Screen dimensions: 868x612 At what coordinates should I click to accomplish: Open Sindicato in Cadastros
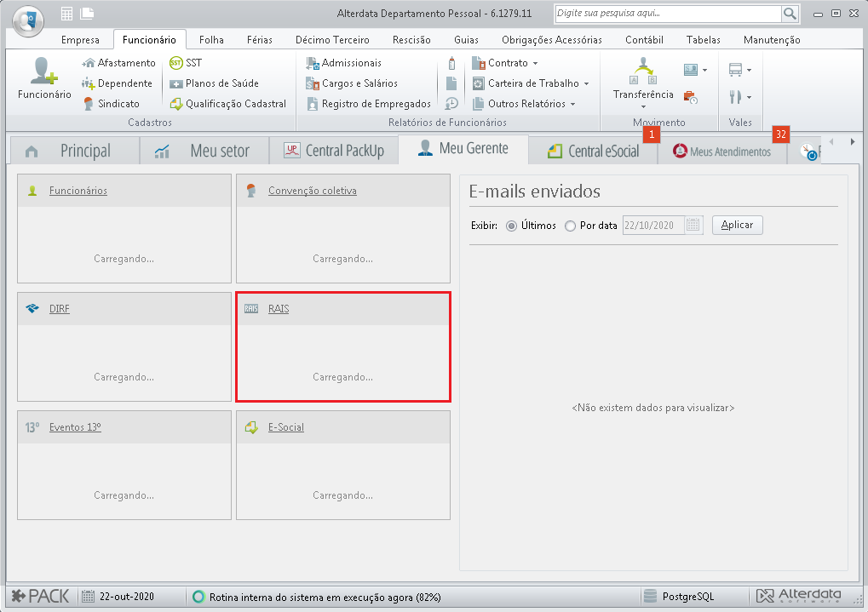coord(111,104)
